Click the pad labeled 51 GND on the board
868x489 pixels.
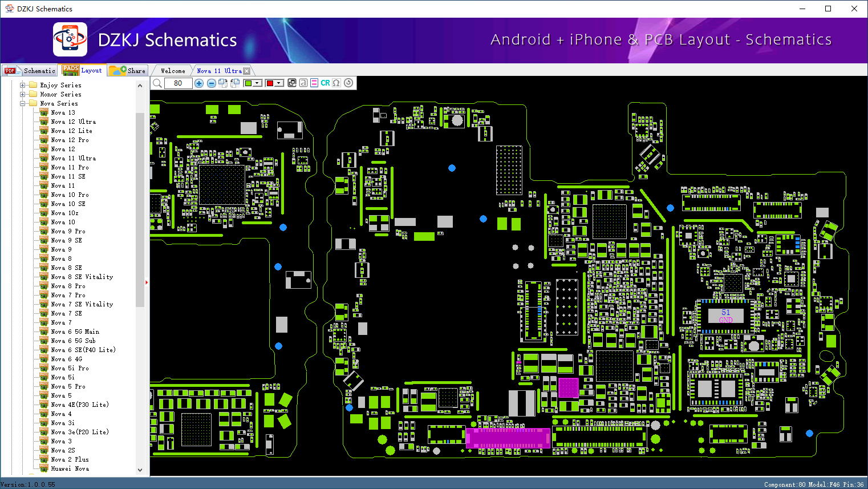(x=725, y=316)
